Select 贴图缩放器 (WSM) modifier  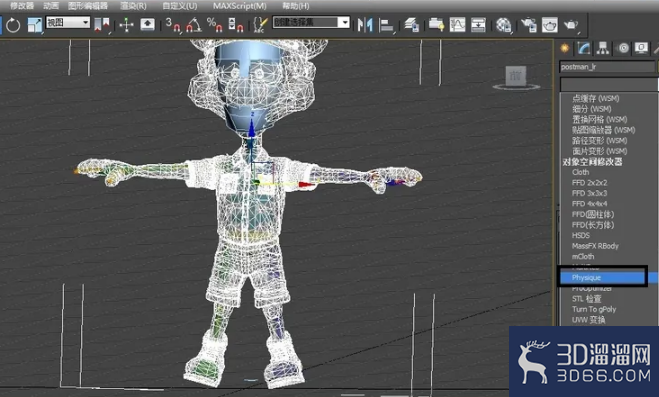[604, 130]
